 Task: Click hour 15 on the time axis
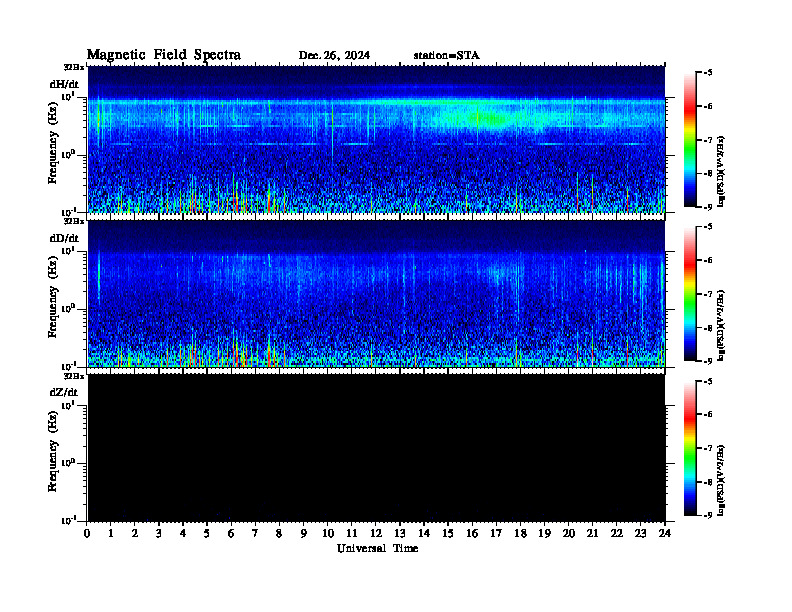(x=448, y=534)
